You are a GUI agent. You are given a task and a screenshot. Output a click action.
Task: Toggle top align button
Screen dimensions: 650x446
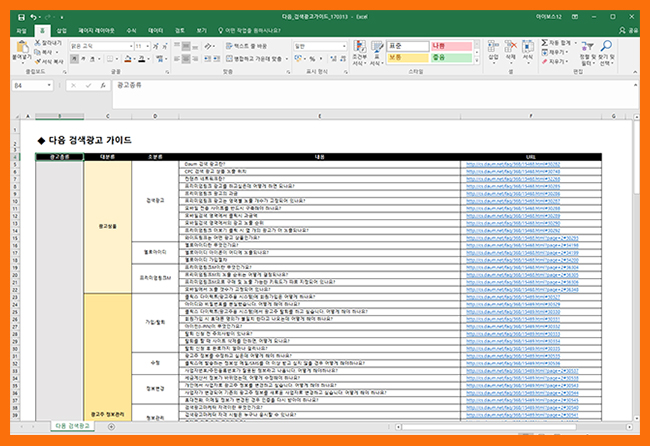point(177,46)
